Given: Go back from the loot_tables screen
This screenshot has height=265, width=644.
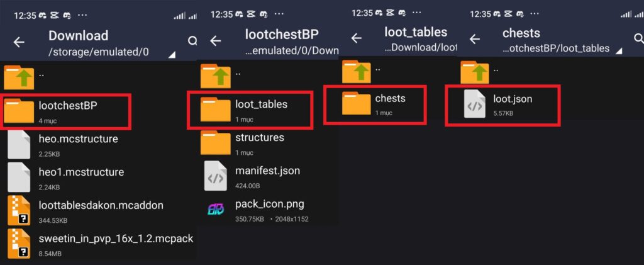Looking at the screenshot, I should point(357,38).
